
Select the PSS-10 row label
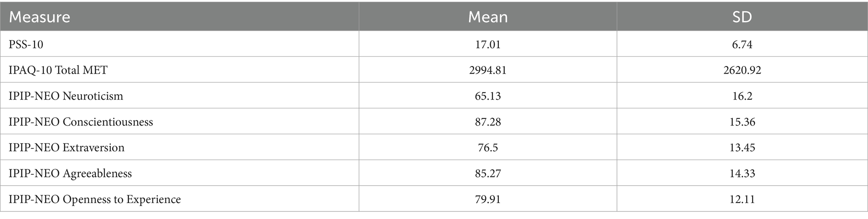pos(26,44)
